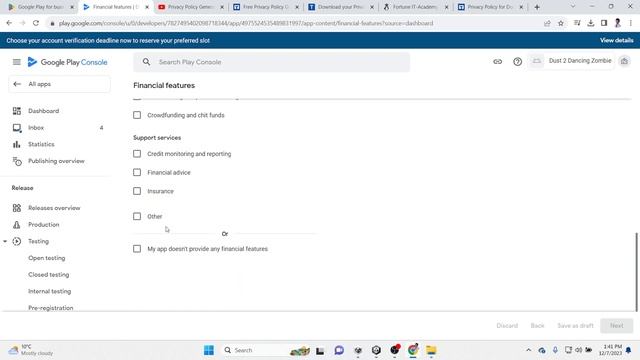This screenshot has height=360, width=640.
Task: Check My app doesn't provide any financial features
Action: 137,249
